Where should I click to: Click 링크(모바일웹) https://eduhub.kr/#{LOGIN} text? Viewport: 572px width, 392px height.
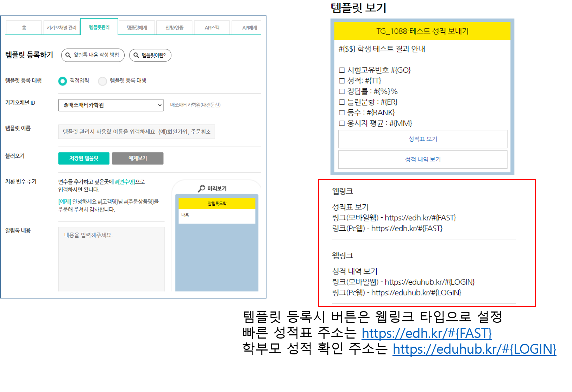pyautogui.click(x=403, y=282)
